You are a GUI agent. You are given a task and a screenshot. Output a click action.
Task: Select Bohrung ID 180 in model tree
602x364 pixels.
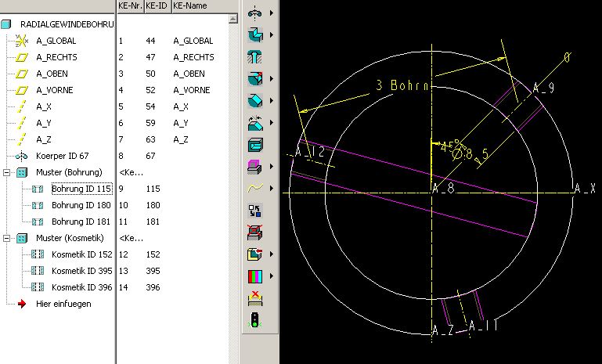(81, 205)
